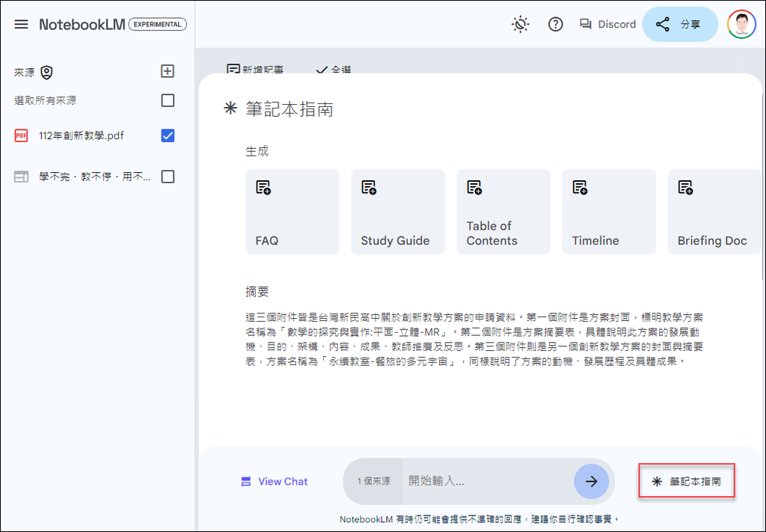This screenshot has width=766, height=532.
Task: Click the 分享 share button
Action: point(679,24)
